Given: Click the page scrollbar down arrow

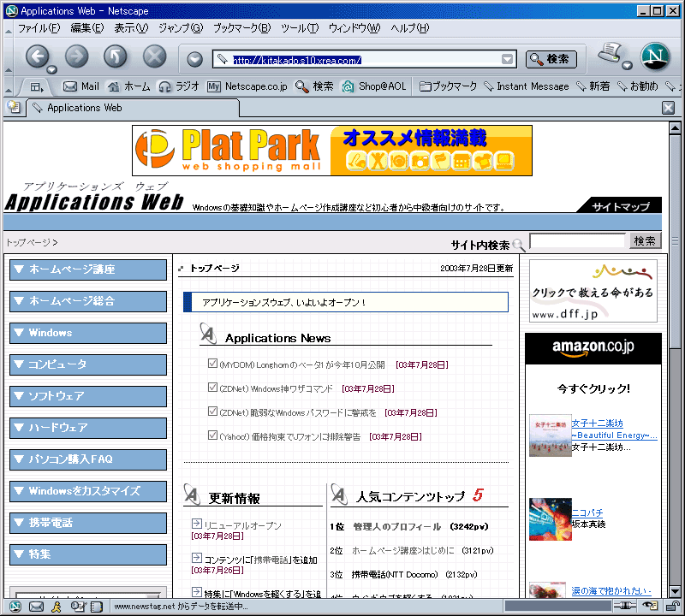Looking at the screenshot, I should tap(675, 591).
